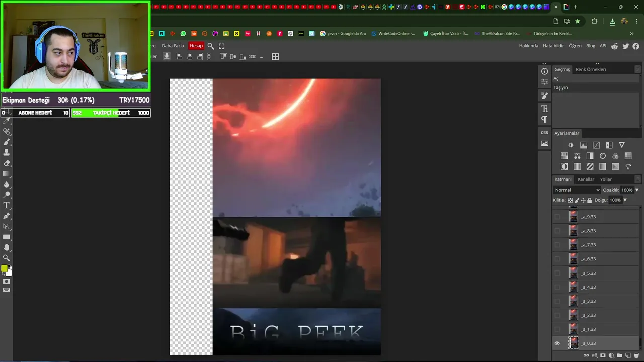
Task: Select the Spot Healing tool
Action: 7,131
